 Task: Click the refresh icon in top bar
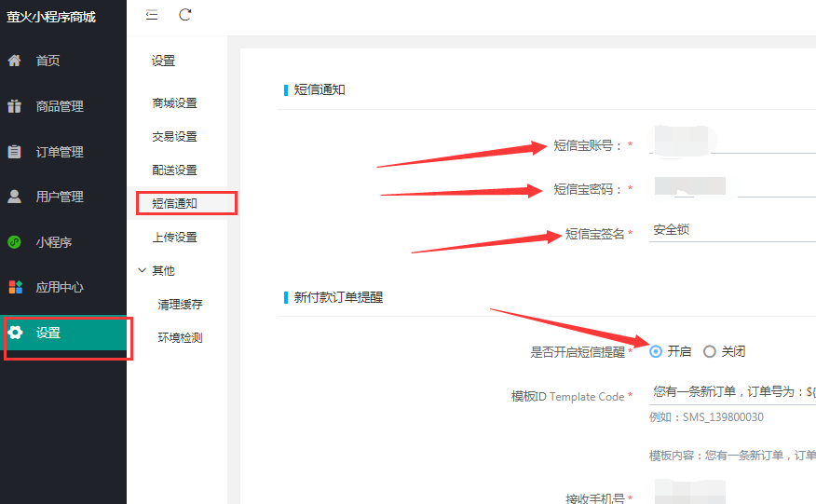tap(185, 15)
